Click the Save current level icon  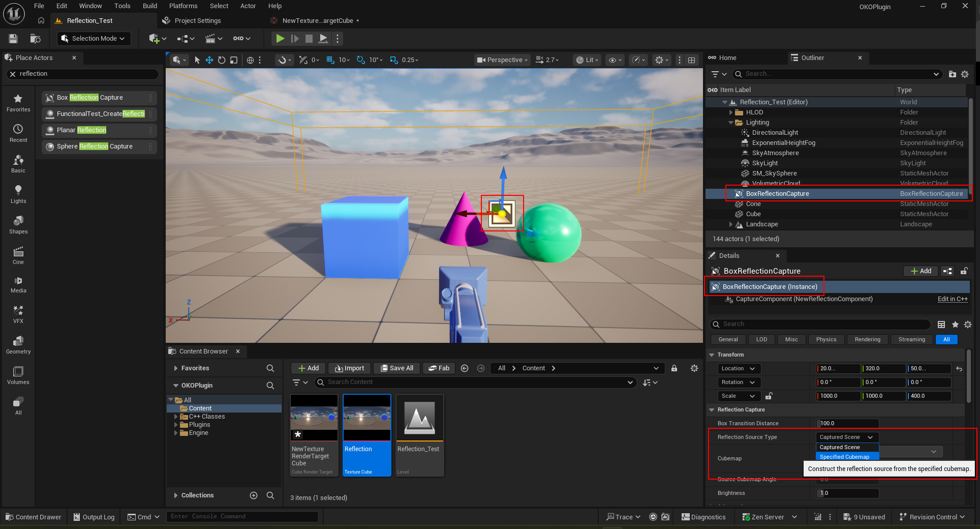(x=13, y=39)
